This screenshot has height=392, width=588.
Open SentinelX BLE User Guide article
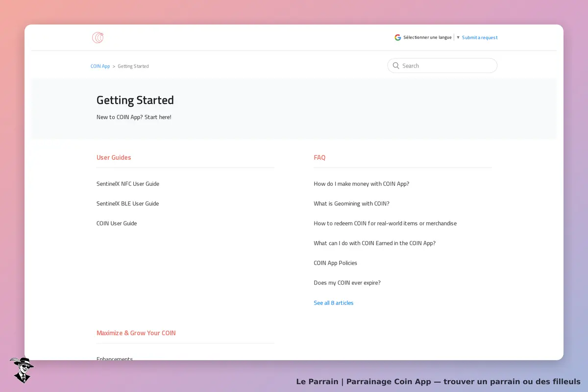(128, 203)
